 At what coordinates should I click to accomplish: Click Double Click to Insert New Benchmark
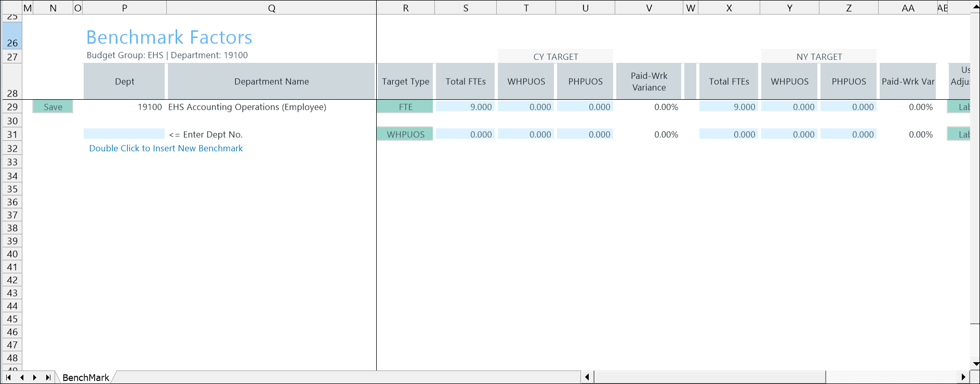pos(166,149)
